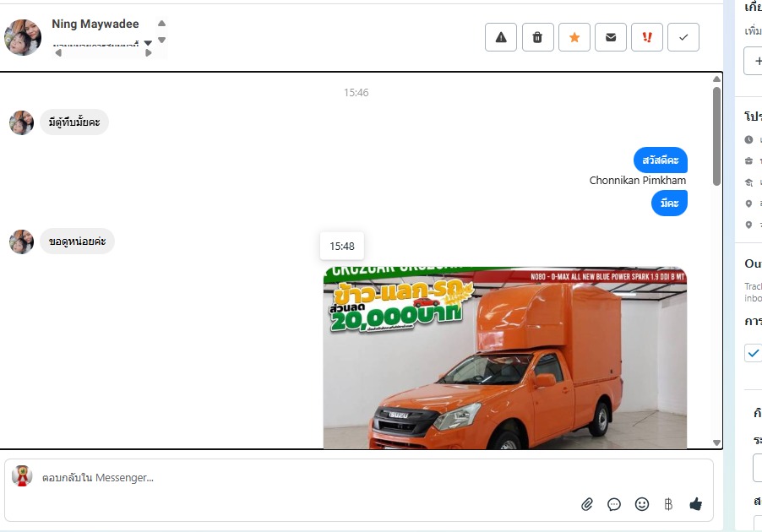Screen dimensions: 762x532
Task: Click the graduation cap icon in sidebar
Action: click(748, 182)
